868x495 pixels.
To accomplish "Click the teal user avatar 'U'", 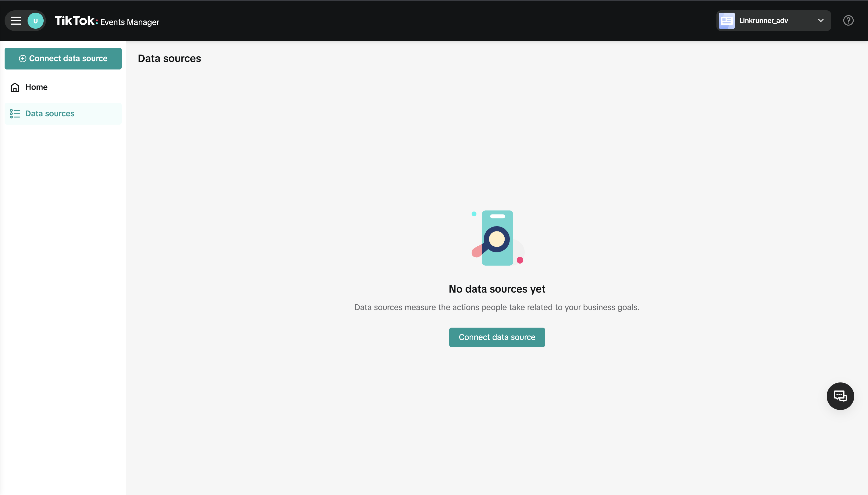I will point(35,21).
